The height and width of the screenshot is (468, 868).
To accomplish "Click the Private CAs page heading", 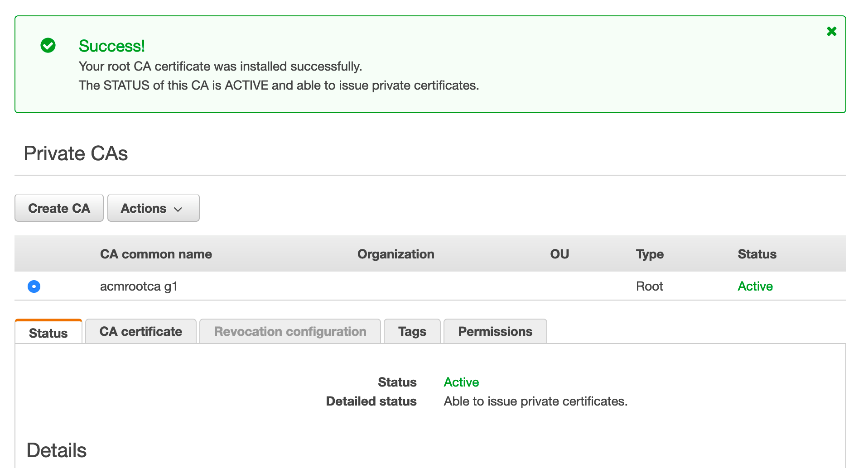I will [76, 153].
